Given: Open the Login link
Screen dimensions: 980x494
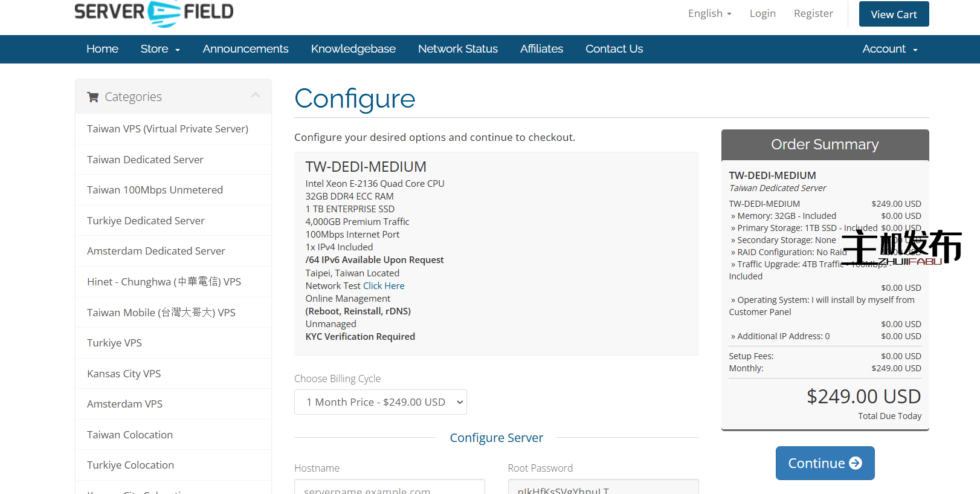Looking at the screenshot, I should click(762, 13).
